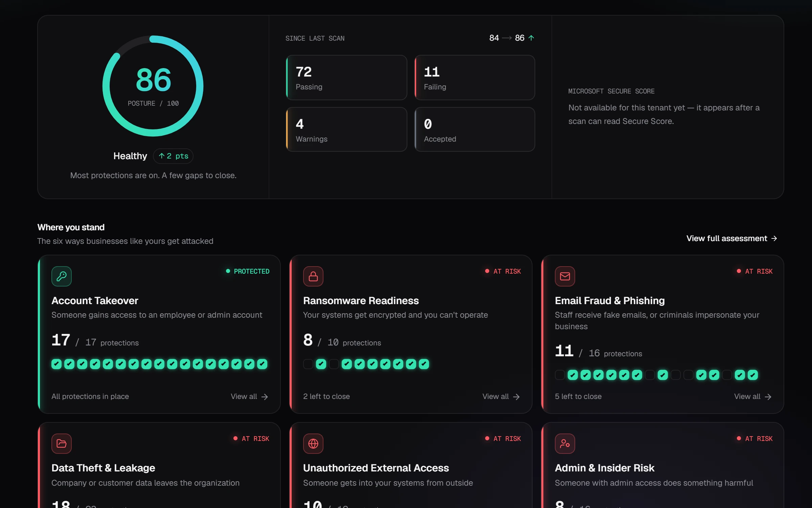This screenshot has width=812, height=508.
Task: Click the Unauthorized External Access globe icon
Action: point(313,444)
